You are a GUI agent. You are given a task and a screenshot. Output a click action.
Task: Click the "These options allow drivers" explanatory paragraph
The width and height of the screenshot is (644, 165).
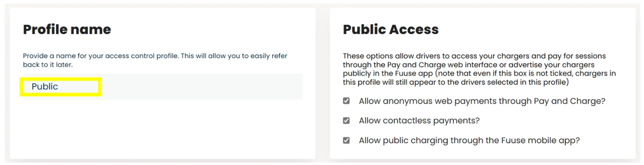(x=479, y=69)
